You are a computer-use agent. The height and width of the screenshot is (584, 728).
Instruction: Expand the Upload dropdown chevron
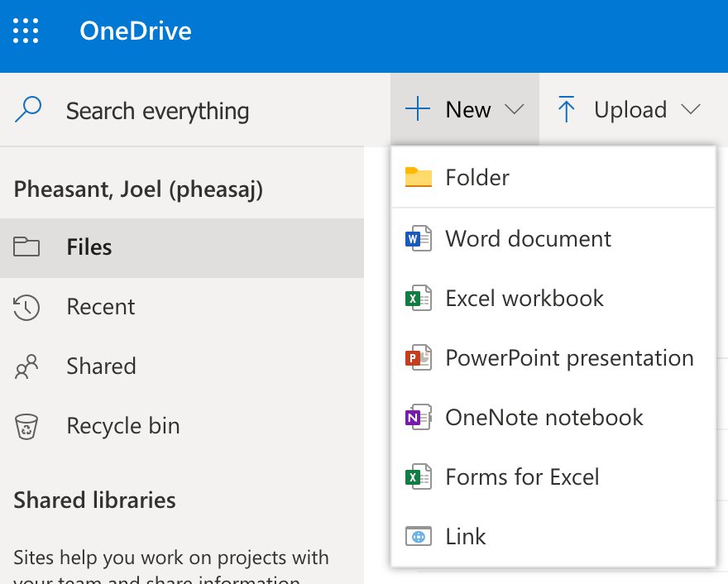click(x=691, y=109)
